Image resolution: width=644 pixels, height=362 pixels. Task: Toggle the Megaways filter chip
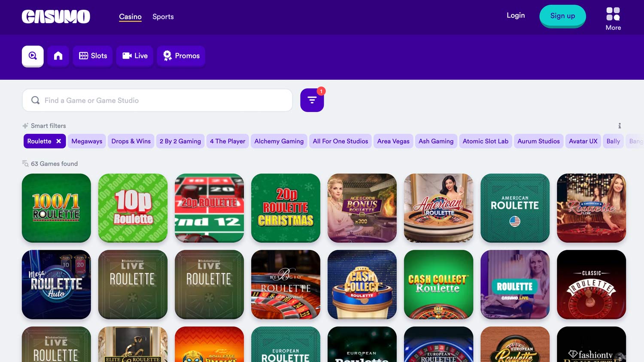(87, 141)
